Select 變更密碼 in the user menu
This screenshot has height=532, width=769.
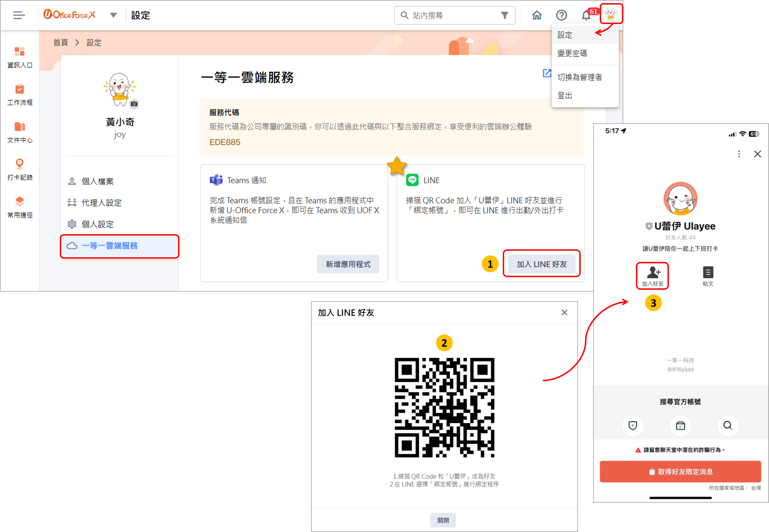[x=585, y=53]
